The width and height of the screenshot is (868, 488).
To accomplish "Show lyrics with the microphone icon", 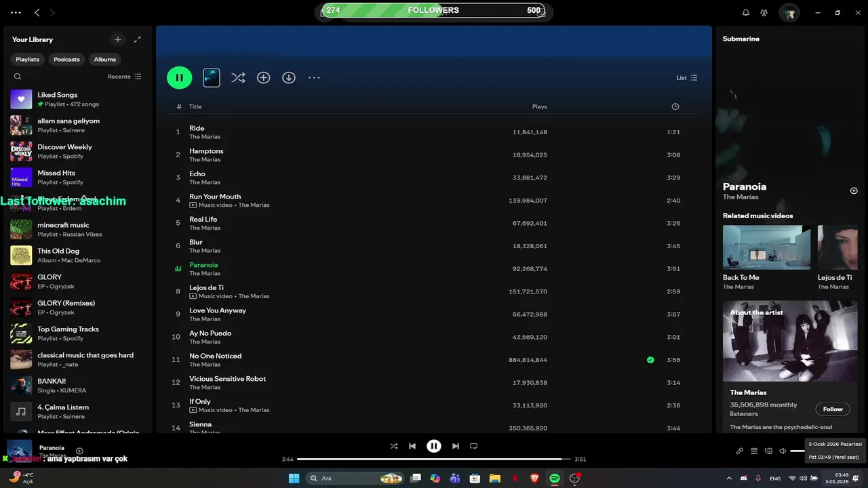I will pyautogui.click(x=740, y=451).
